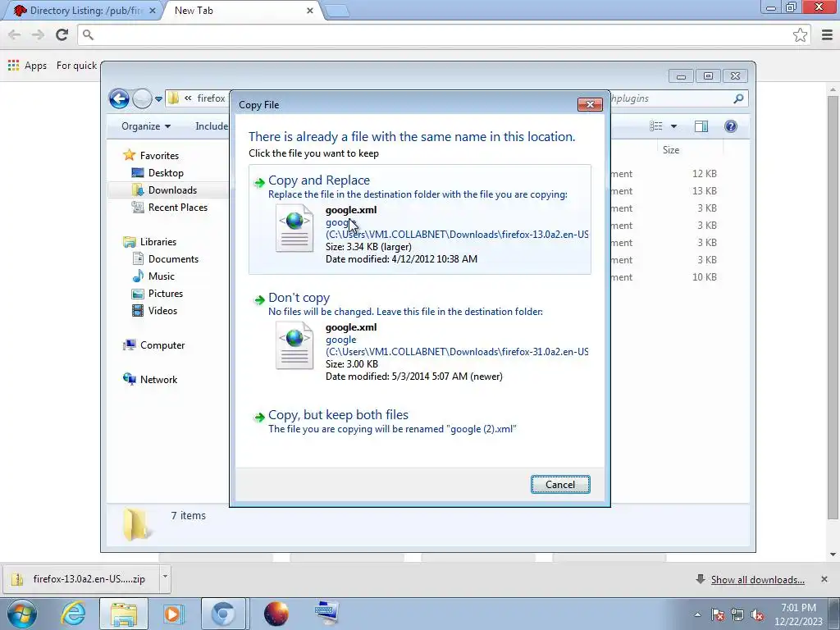Close the Directory Listing tab
The image size is (840, 630).
[152, 11]
